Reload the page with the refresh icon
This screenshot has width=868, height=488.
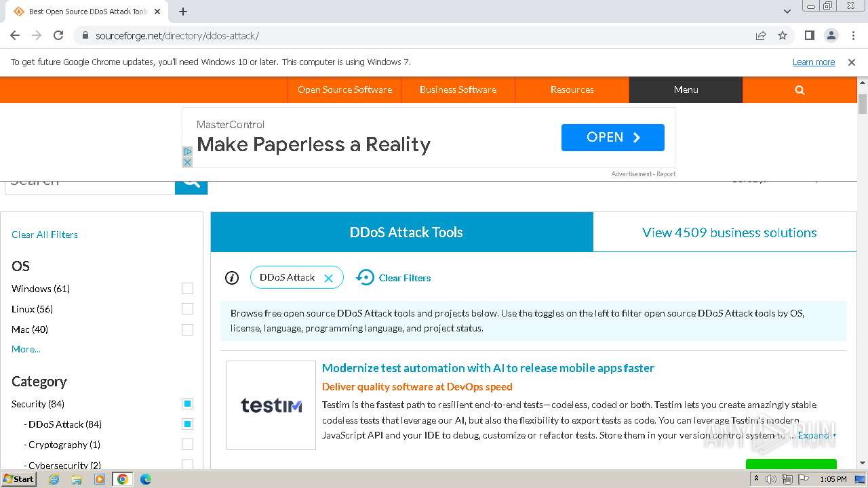point(58,35)
